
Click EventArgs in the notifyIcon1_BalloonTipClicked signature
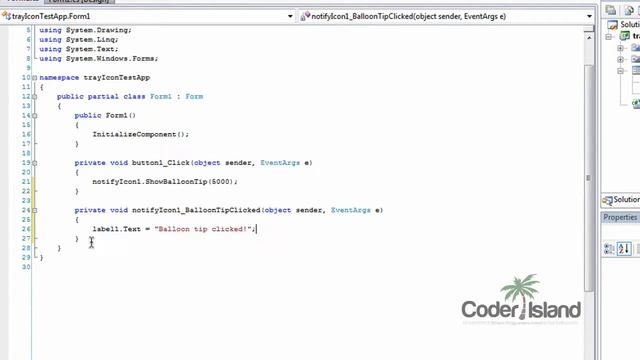coord(351,210)
